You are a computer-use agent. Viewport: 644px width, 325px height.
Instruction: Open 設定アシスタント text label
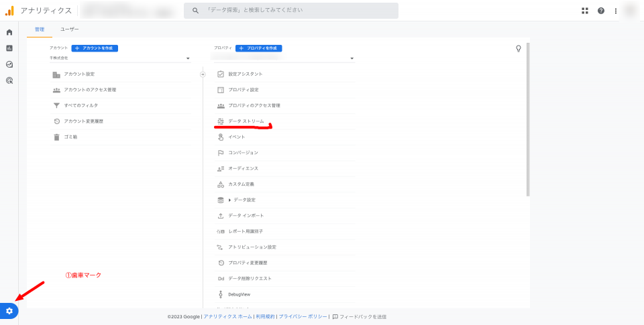point(246,74)
